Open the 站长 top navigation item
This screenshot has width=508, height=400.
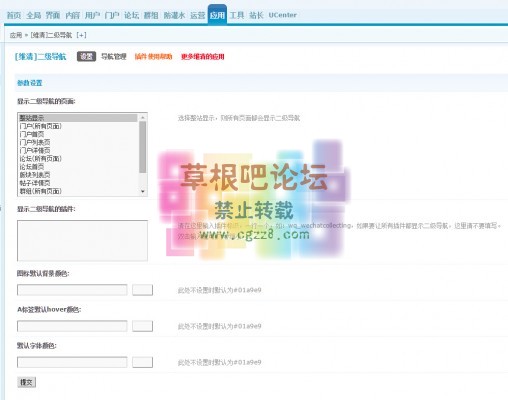256,15
